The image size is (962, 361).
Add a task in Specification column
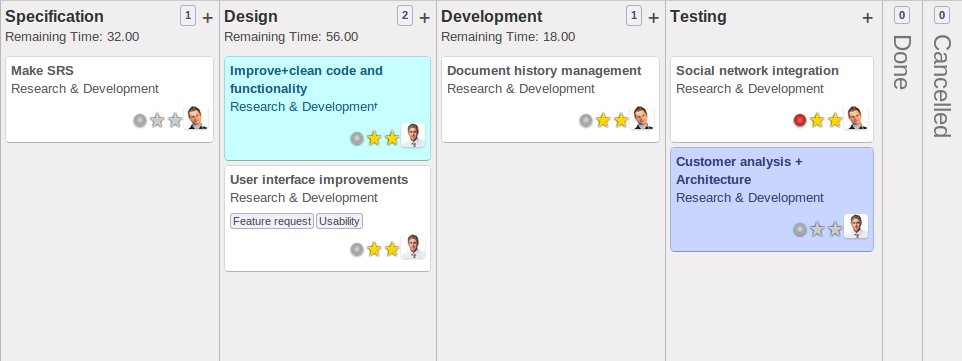point(208,18)
